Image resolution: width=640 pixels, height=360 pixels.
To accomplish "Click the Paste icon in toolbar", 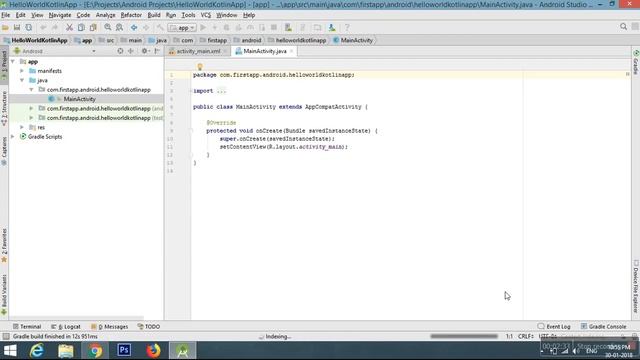I will coord(93,27).
